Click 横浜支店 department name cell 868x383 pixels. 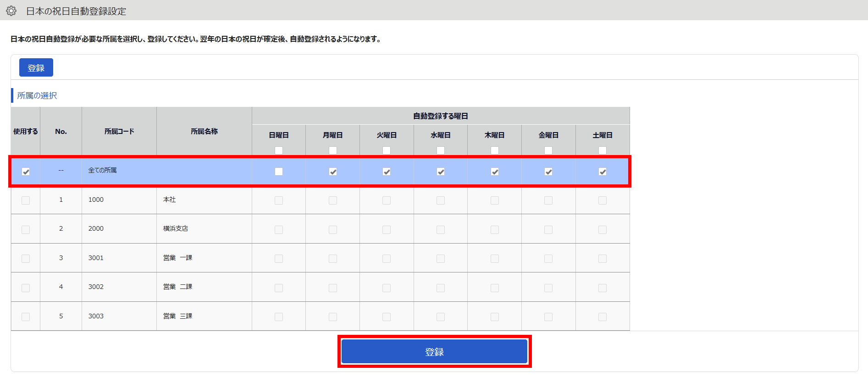click(204, 228)
